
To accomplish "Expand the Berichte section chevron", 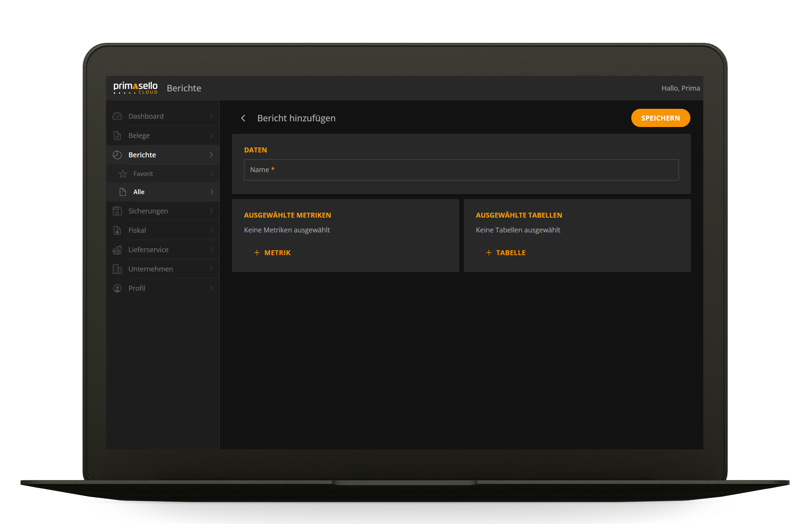I will click(x=211, y=155).
